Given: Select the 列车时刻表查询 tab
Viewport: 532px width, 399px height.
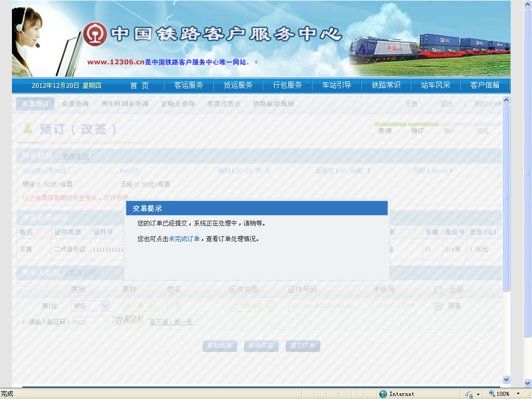Looking at the screenshot, I should point(125,104).
